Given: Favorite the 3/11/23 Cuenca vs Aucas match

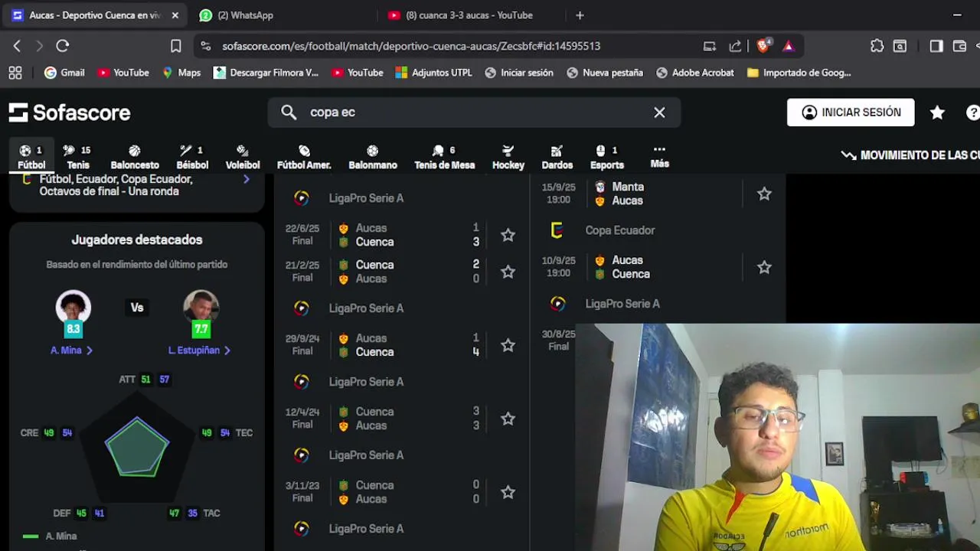Looking at the screenshot, I should [508, 492].
